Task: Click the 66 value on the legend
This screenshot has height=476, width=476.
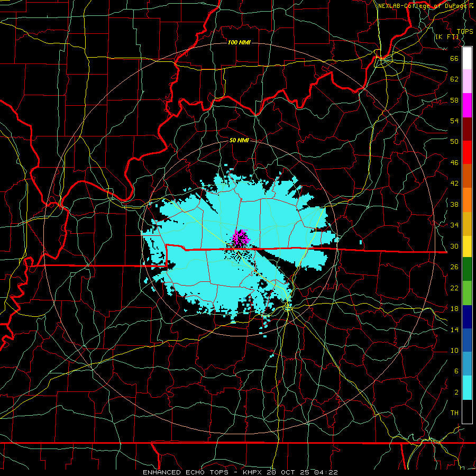Action: point(454,58)
